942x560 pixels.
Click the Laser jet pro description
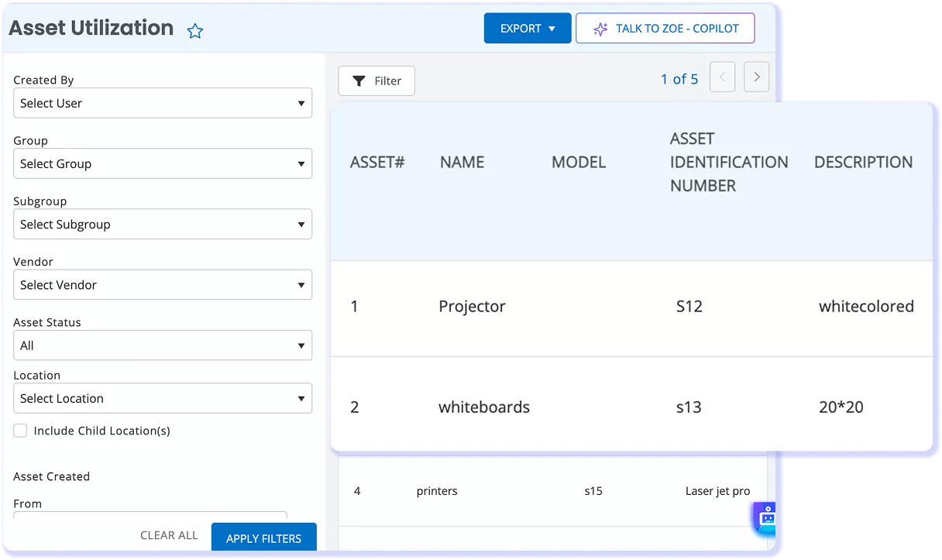click(718, 491)
